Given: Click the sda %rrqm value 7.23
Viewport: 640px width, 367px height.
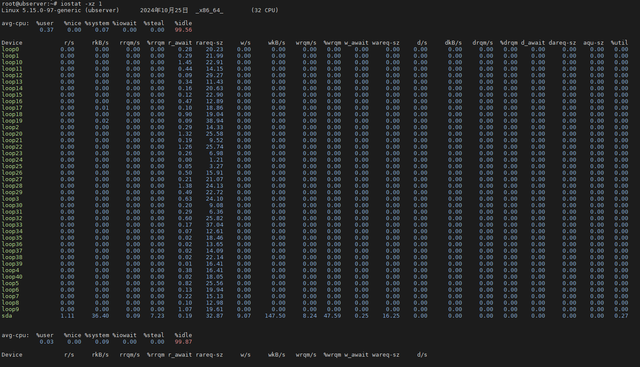Looking at the screenshot, I should pyautogui.click(x=157, y=316).
